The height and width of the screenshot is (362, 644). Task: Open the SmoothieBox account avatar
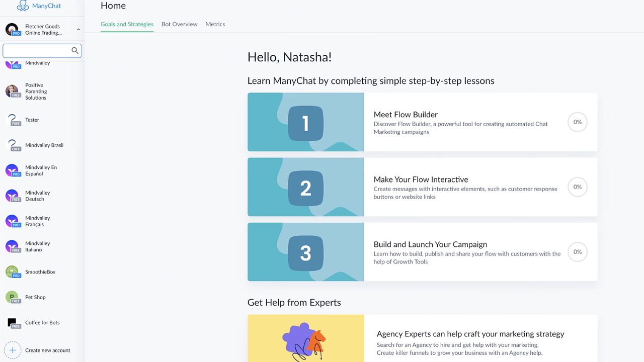coord(13,271)
